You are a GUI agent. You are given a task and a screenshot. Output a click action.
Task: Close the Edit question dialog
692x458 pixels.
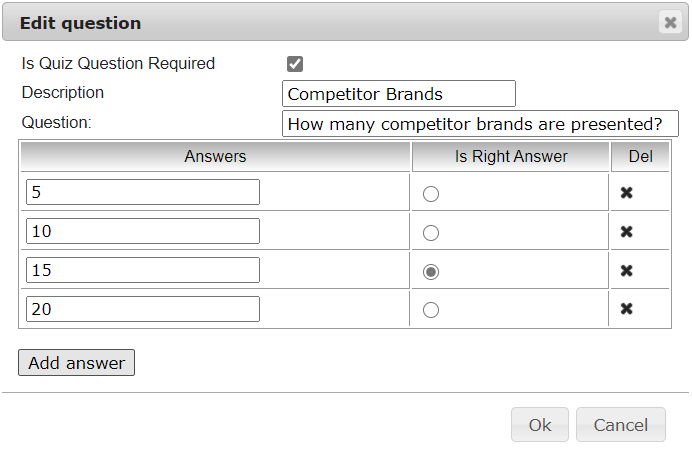pos(670,22)
